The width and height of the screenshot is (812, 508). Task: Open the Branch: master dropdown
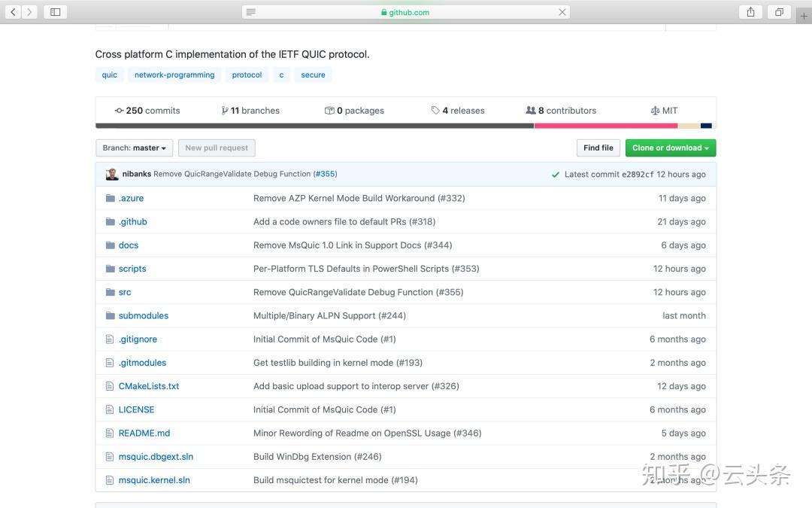coord(135,148)
